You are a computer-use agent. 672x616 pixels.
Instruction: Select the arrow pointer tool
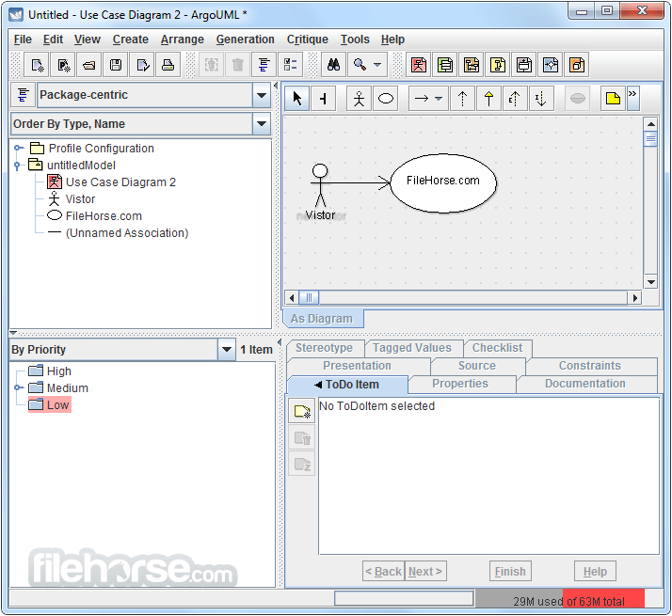click(297, 99)
